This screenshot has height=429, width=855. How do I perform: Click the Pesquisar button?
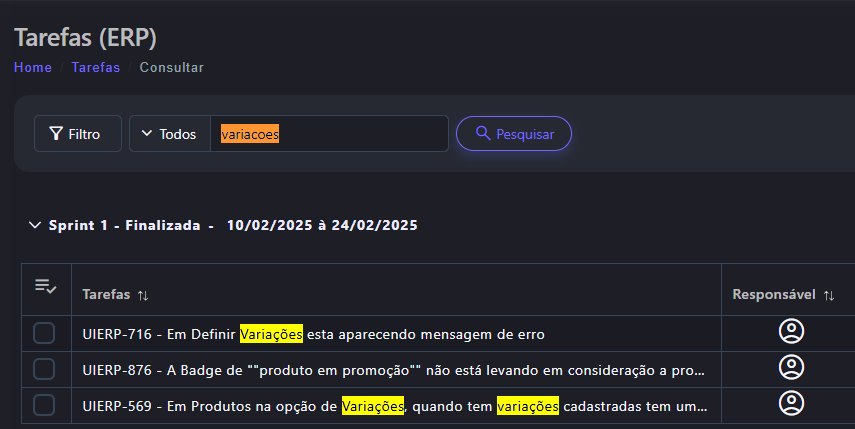pyautogui.click(x=513, y=133)
